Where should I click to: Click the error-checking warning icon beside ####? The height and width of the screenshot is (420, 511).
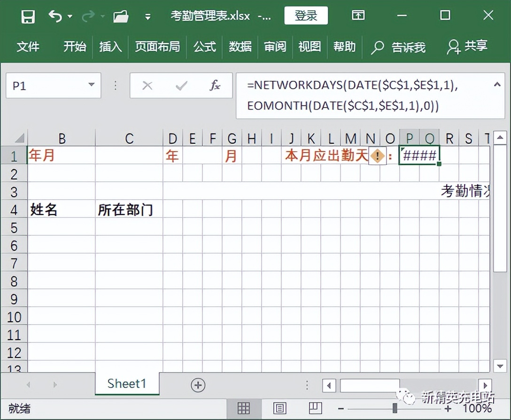(x=377, y=156)
